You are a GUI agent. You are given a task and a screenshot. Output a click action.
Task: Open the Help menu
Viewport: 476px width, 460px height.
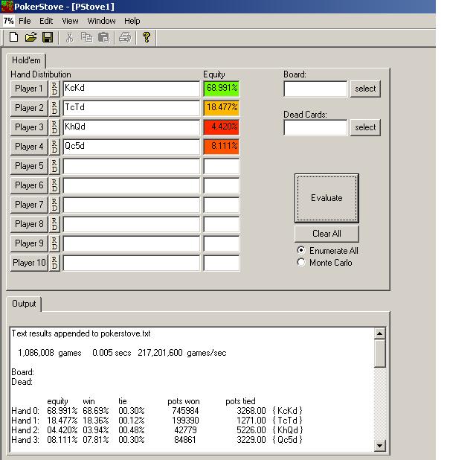tap(132, 21)
